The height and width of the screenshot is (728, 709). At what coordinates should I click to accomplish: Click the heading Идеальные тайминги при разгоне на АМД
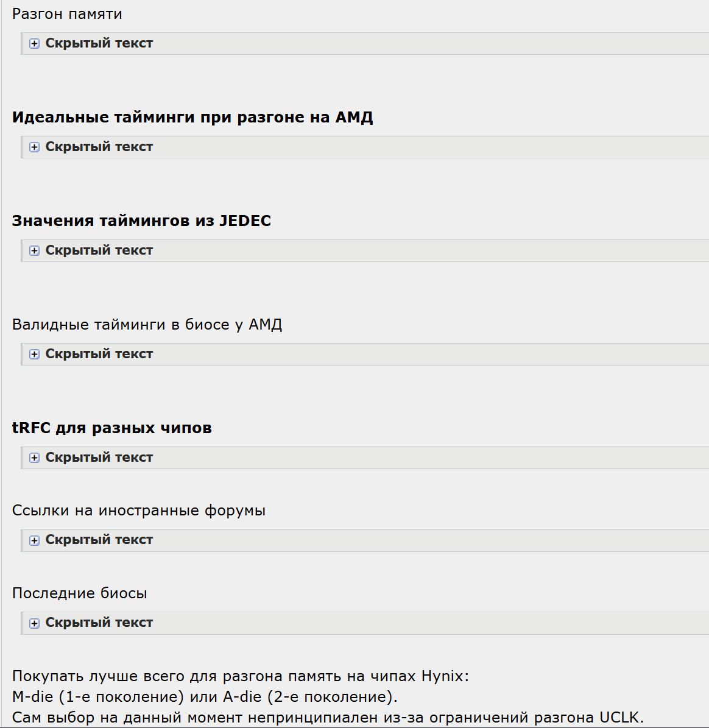coord(192,117)
